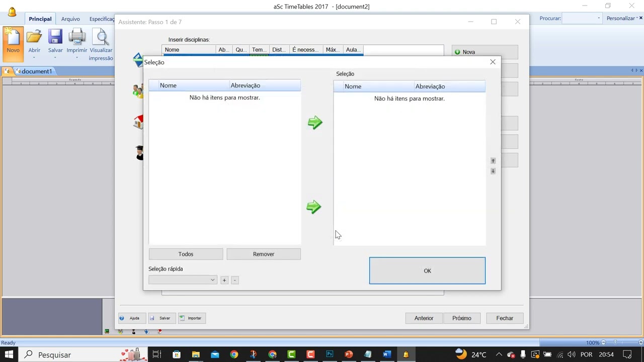Click the Aula... column header in wizard table
The image size is (644, 362).
(x=353, y=50)
